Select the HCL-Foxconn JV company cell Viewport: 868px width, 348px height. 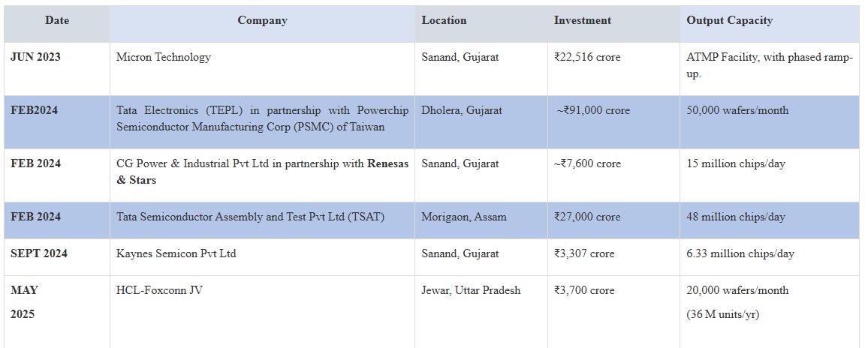[262, 311]
